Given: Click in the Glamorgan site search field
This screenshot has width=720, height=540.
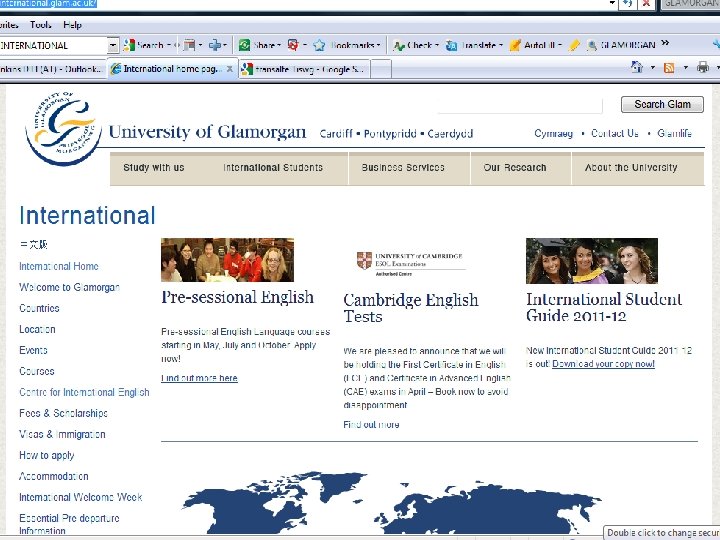Looking at the screenshot, I should click(519, 105).
